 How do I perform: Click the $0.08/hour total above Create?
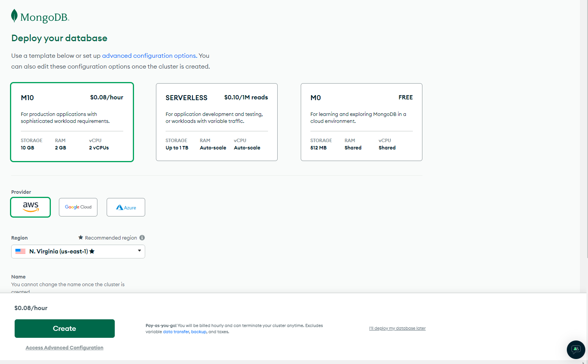31,308
